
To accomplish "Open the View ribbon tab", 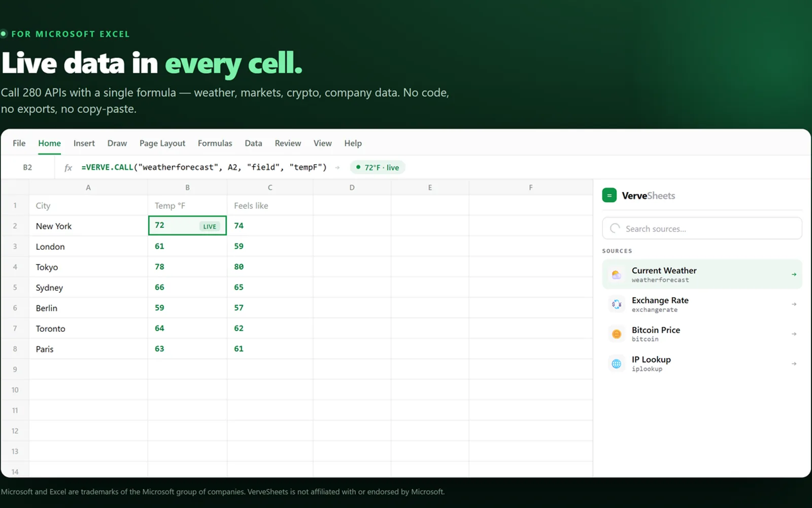I will click(322, 143).
